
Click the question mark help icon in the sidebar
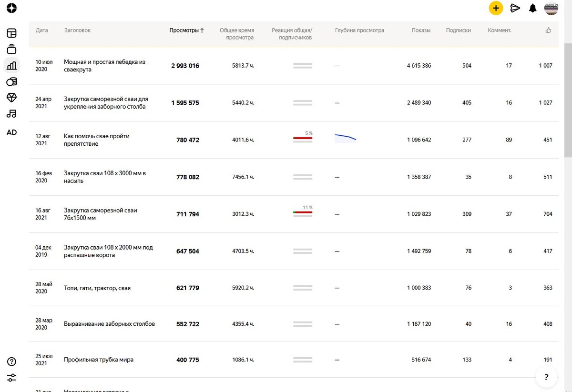click(x=11, y=362)
